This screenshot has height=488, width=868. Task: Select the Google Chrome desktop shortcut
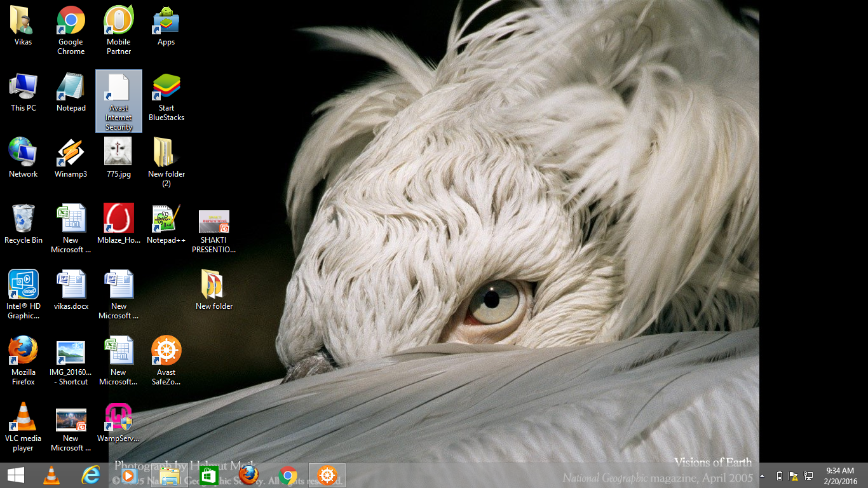click(71, 30)
